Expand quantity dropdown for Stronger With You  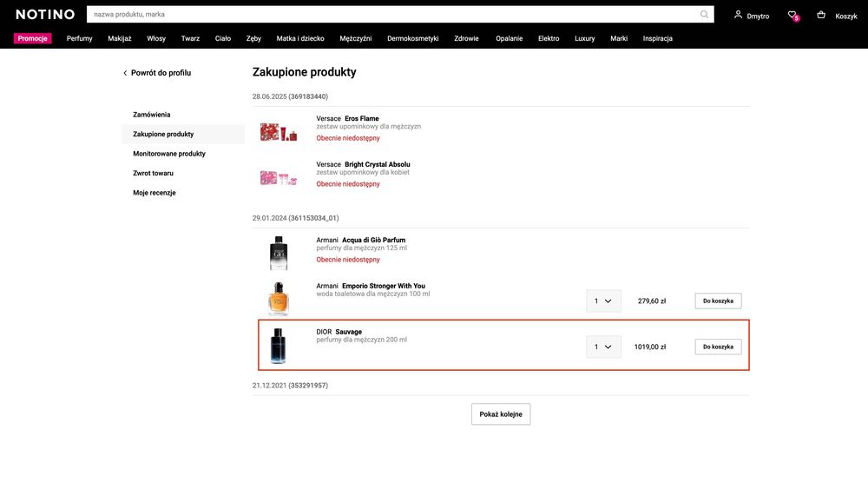click(x=603, y=301)
